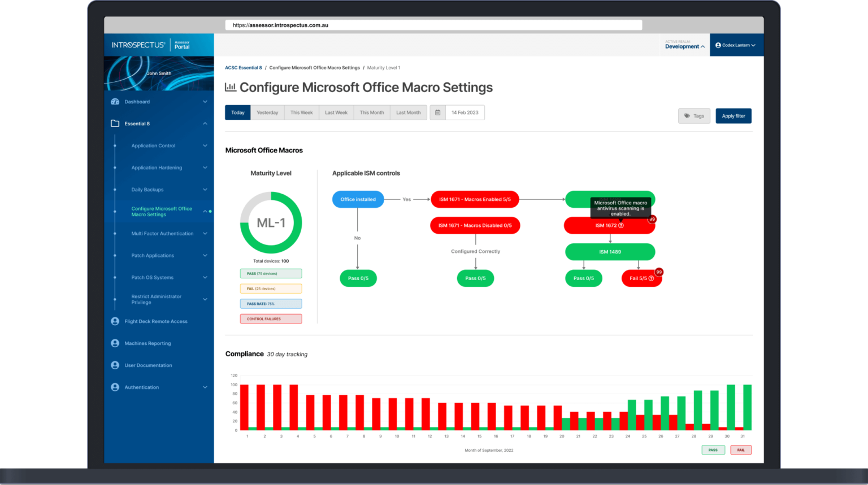
Task: Expand the Multi Factor Authentication submenu
Action: [205, 233]
